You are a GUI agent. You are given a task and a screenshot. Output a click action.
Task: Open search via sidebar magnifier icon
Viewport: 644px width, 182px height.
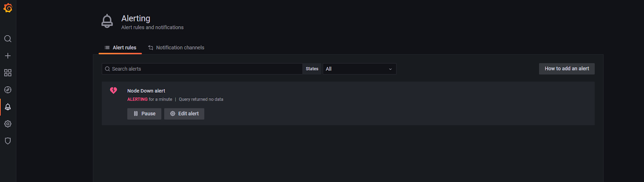[x=8, y=39]
